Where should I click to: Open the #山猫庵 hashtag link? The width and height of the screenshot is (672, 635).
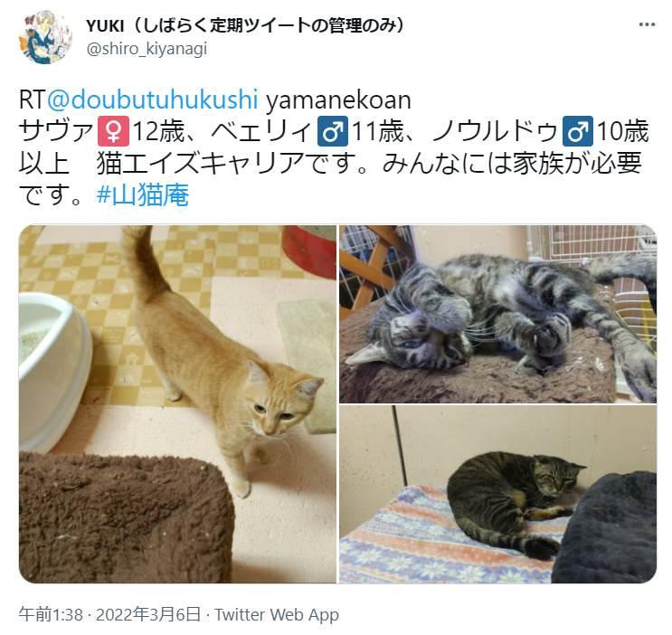point(143,194)
